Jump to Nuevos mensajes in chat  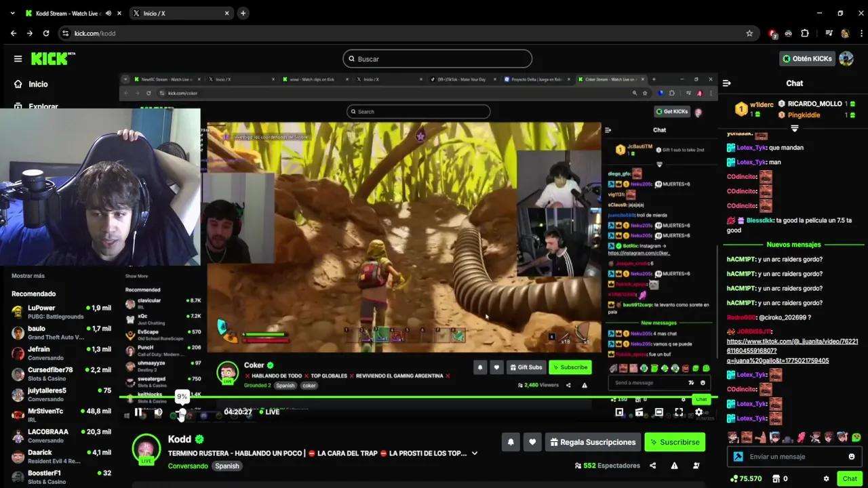pos(793,245)
